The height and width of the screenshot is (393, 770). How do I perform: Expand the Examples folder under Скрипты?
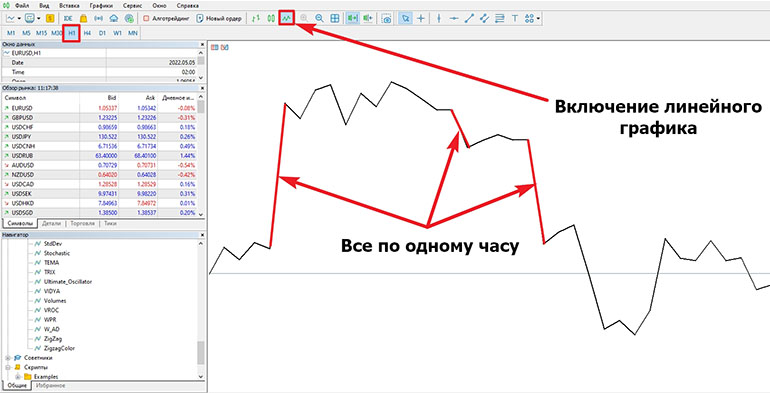tap(18, 377)
